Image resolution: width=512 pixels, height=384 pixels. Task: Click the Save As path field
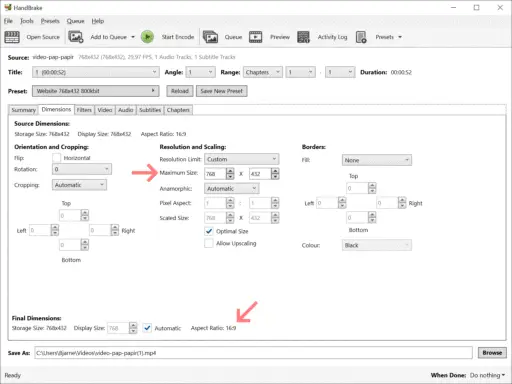[253, 353]
